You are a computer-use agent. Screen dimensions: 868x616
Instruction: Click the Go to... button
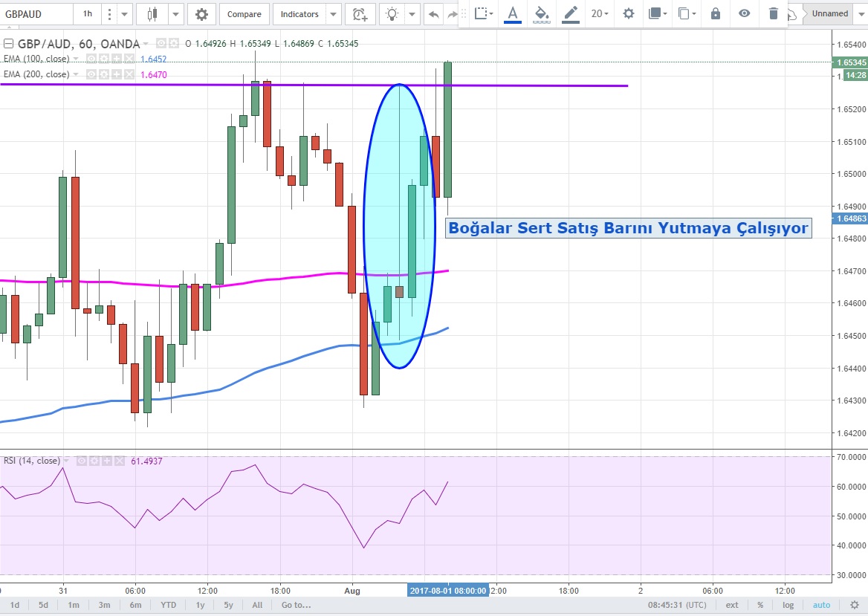point(296,605)
